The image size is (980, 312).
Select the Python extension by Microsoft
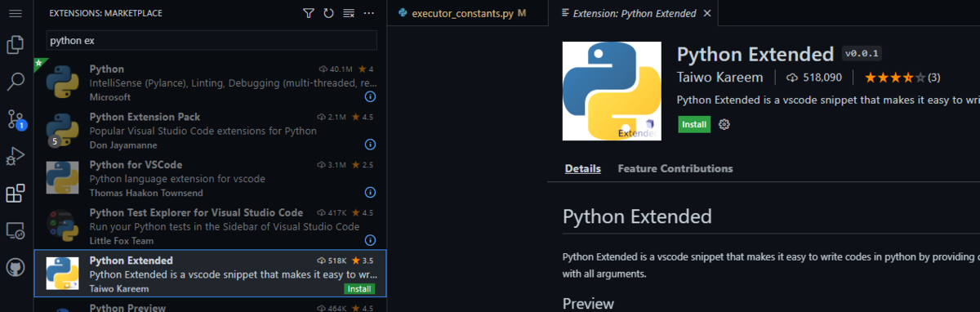pyautogui.click(x=211, y=82)
